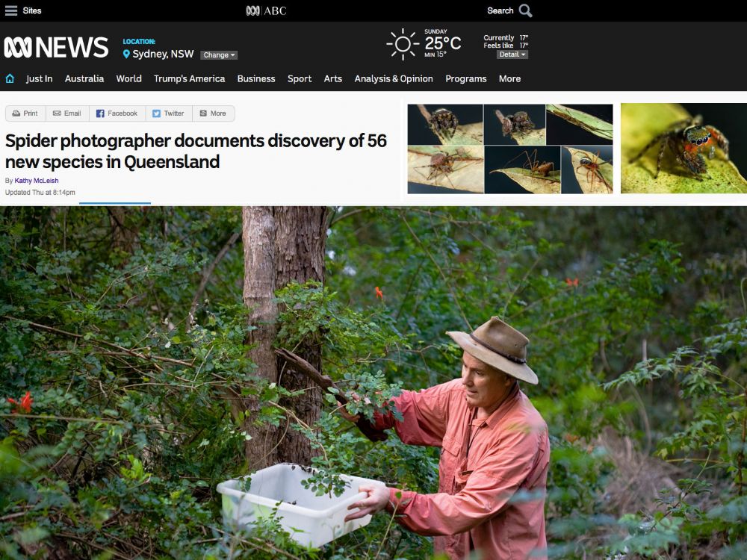Email this article

tap(67, 113)
